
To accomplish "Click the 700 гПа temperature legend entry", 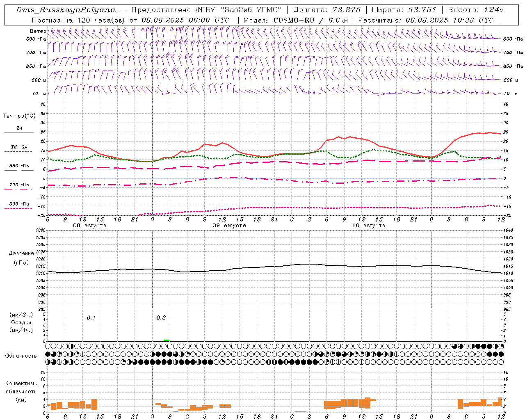I will 19,185.
